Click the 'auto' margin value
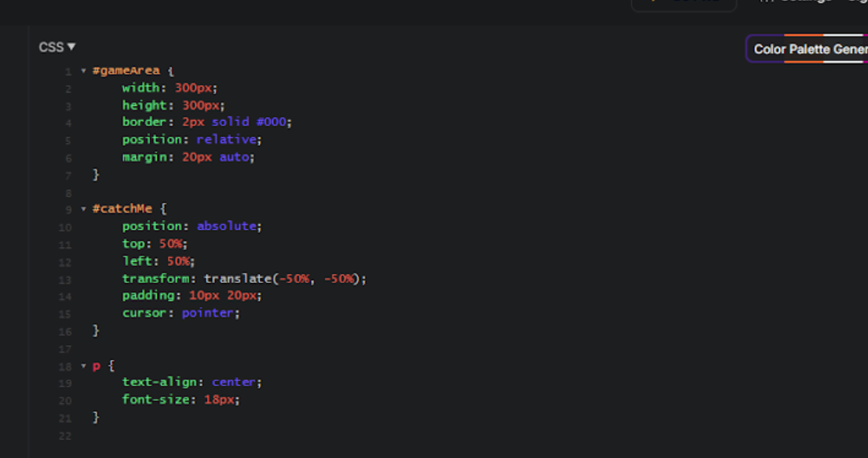This screenshot has width=868, height=458. point(234,157)
